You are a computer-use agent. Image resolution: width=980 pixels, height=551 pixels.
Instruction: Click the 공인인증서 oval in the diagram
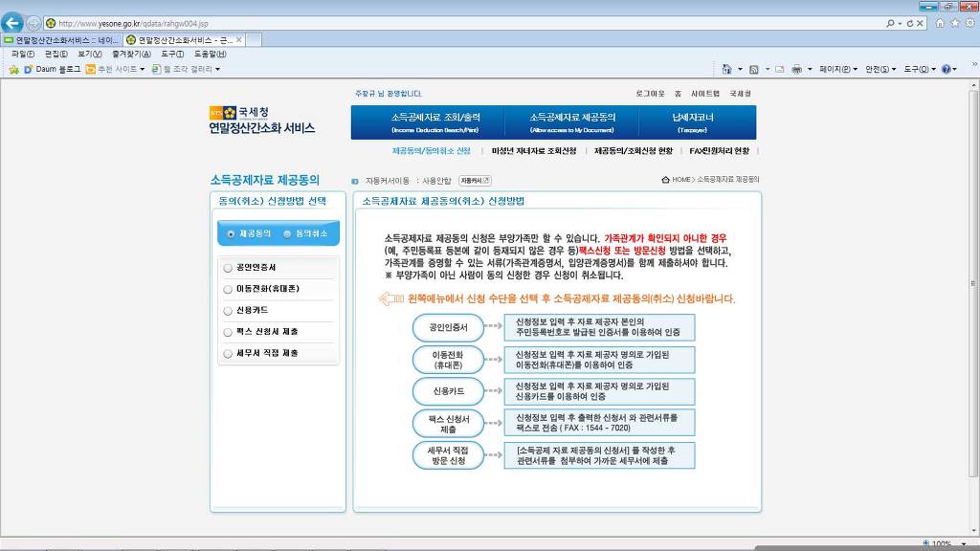coord(448,327)
